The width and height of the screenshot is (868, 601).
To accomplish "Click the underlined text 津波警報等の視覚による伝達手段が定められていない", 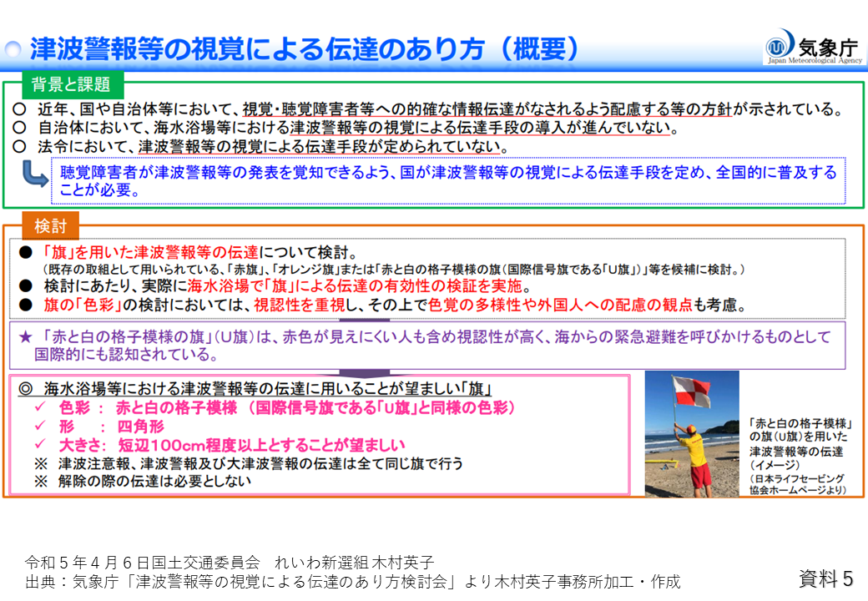I will (320, 147).
